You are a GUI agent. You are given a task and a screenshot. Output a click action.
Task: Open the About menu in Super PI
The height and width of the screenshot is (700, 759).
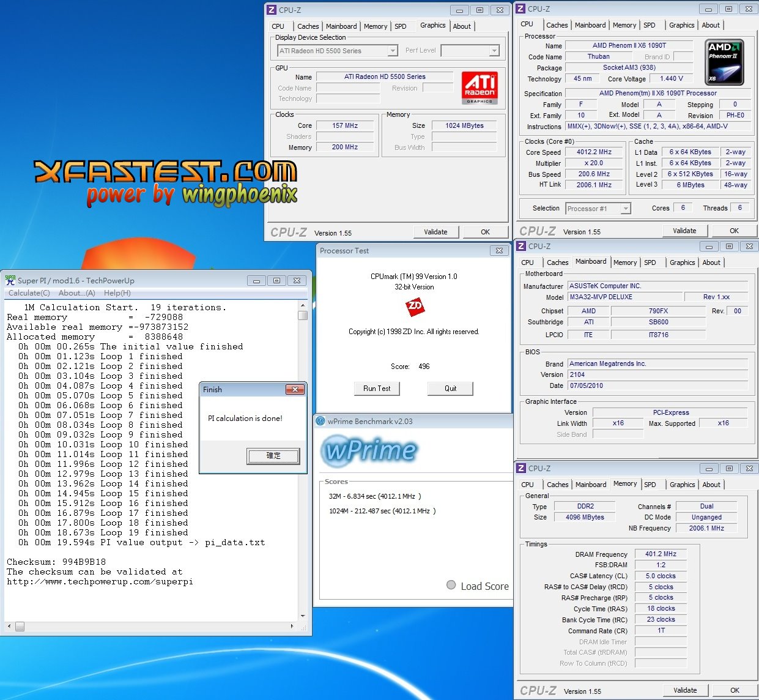[77, 293]
